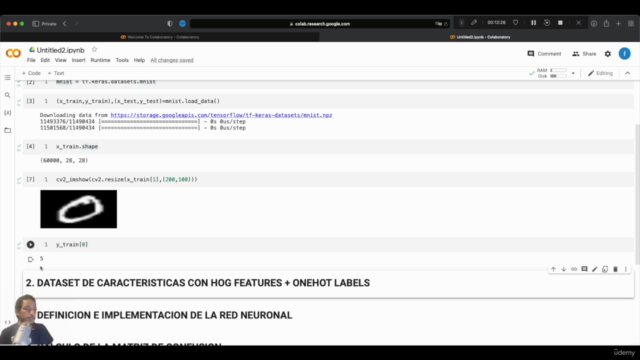Move selected cell down

click(x=564, y=269)
